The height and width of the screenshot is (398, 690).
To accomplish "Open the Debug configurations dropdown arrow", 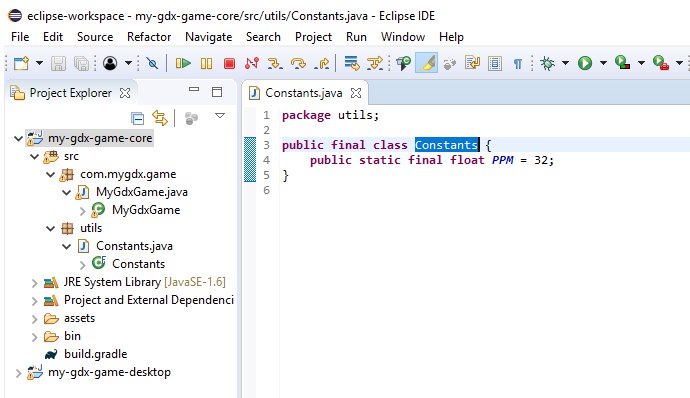I will point(565,63).
